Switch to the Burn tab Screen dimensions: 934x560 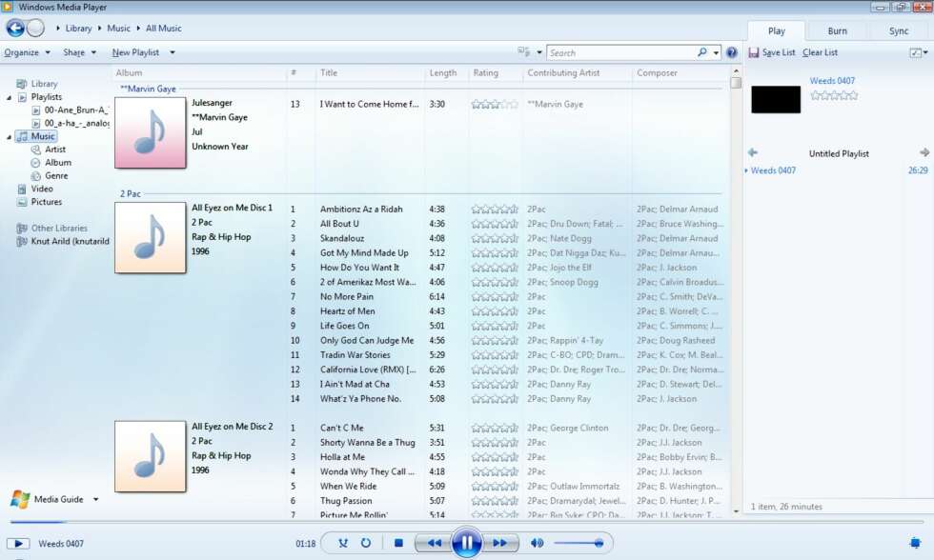[x=837, y=30]
